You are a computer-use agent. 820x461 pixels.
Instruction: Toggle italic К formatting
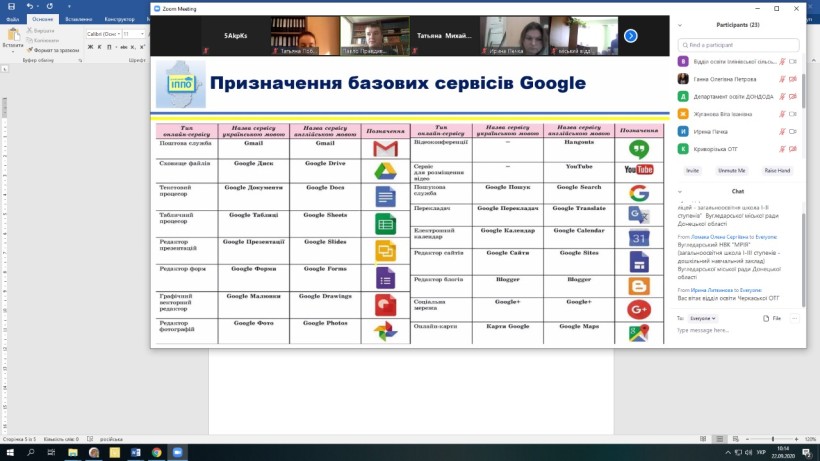coord(99,47)
